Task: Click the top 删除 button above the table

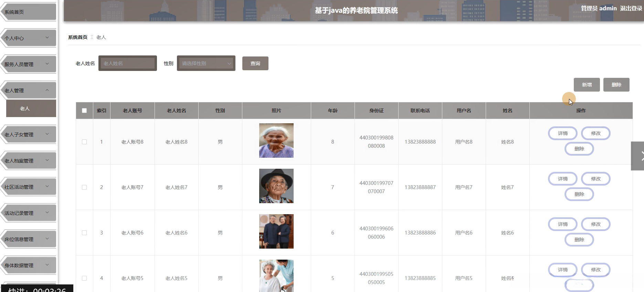Action: [x=616, y=85]
